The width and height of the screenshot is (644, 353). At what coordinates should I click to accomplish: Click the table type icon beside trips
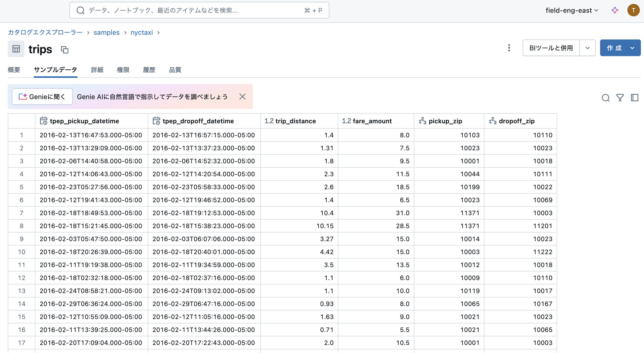point(16,49)
